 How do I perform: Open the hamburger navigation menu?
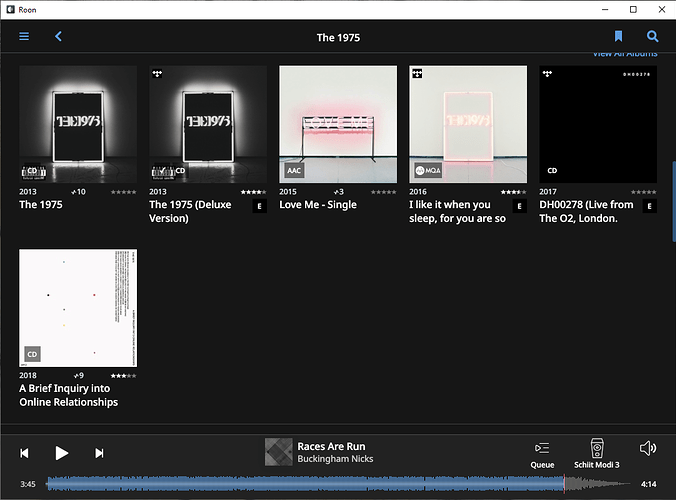click(x=24, y=36)
